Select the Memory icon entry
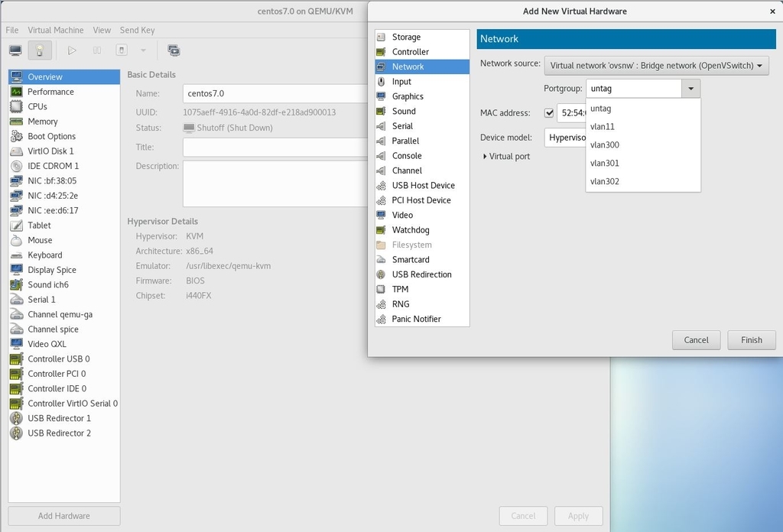 point(17,122)
